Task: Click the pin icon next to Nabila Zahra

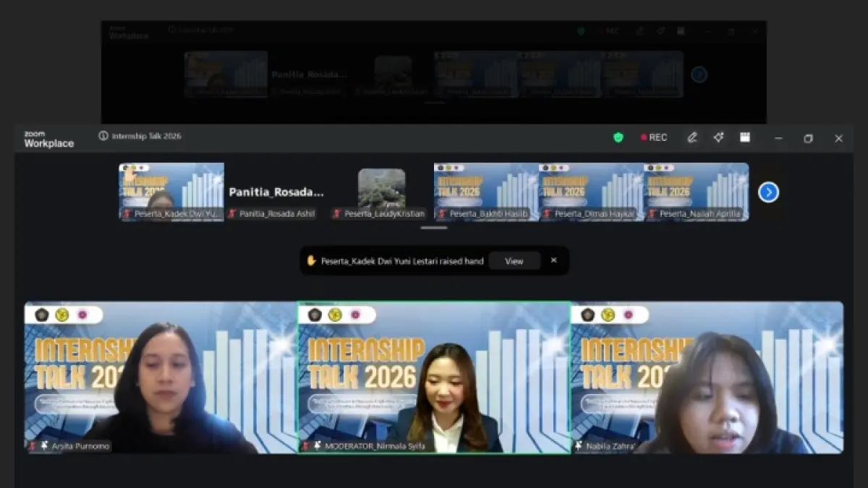Action: [x=579, y=446]
